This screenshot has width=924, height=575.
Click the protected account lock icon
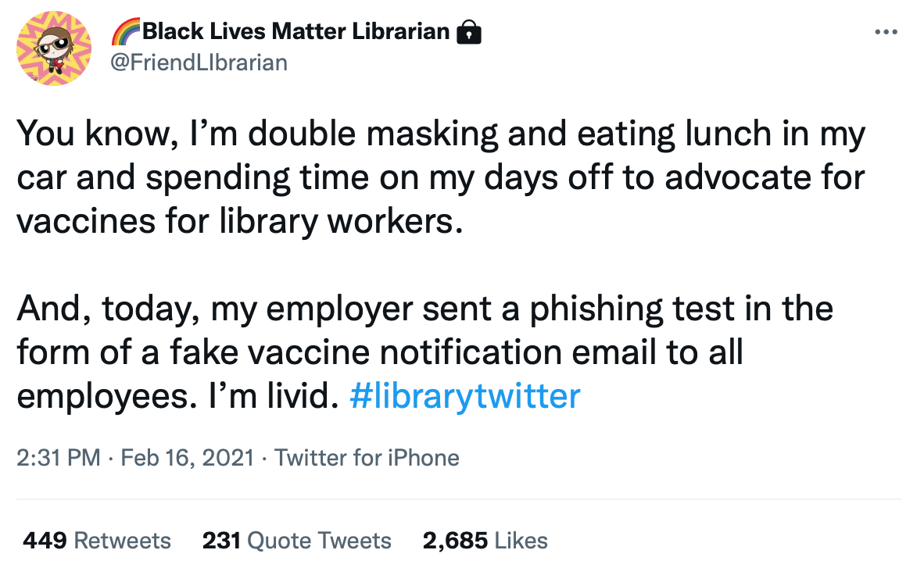[471, 32]
